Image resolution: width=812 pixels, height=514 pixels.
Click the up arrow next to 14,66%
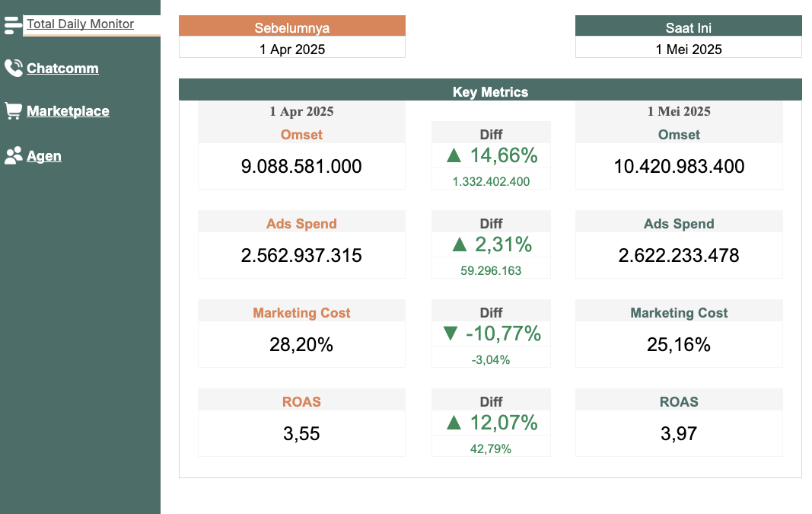click(x=454, y=156)
